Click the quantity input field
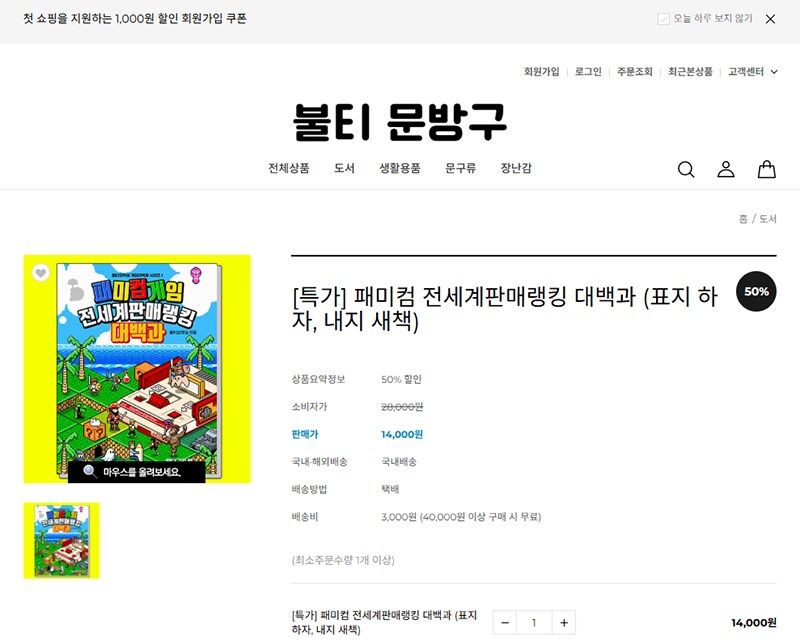The image size is (800, 641). pos(534,623)
